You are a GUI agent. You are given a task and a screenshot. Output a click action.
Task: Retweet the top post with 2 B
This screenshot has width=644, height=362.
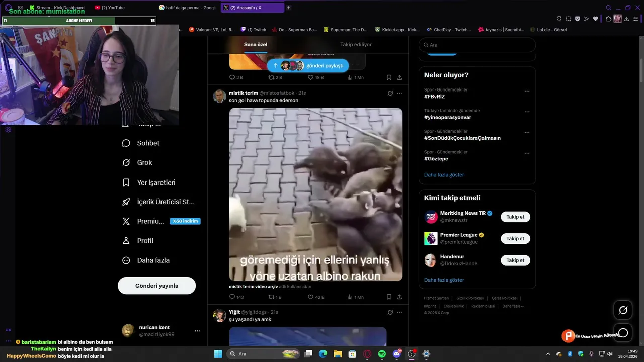[275, 78]
